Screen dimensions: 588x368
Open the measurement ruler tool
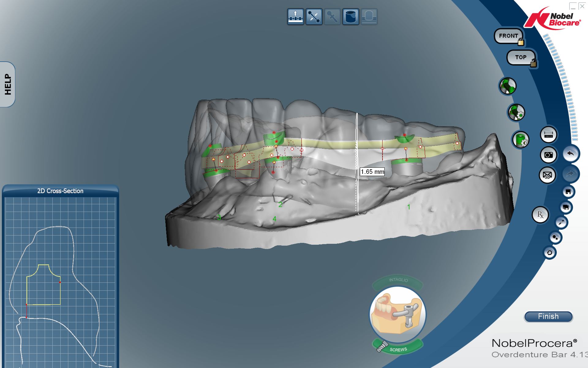pos(548,135)
